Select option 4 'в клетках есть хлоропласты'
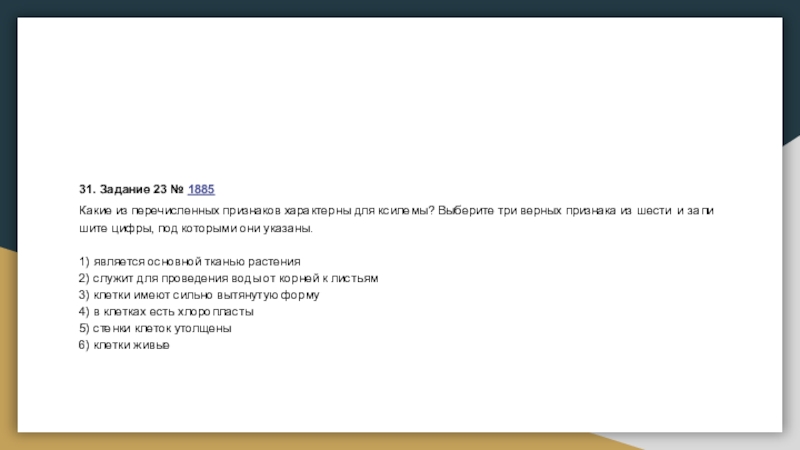The width and height of the screenshot is (800, 450). (x=166, y=312)
